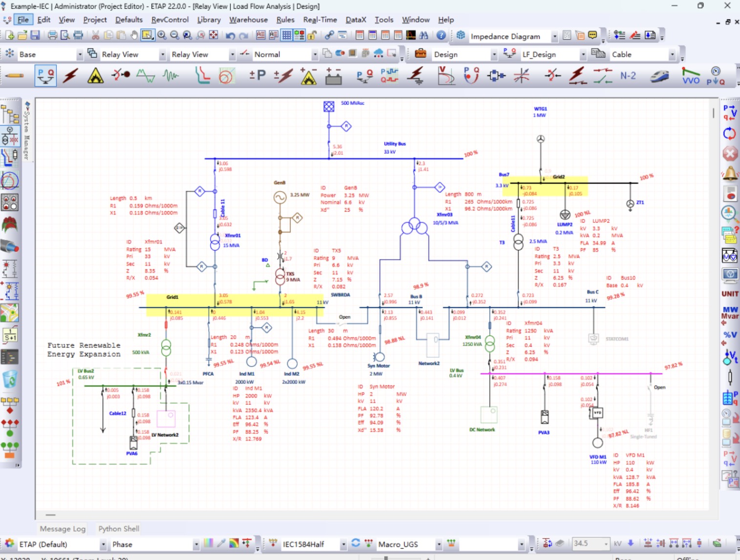Click the grid color theme swatch icon
The width and height of the screenshot is (740, 560).
point(209,543)
